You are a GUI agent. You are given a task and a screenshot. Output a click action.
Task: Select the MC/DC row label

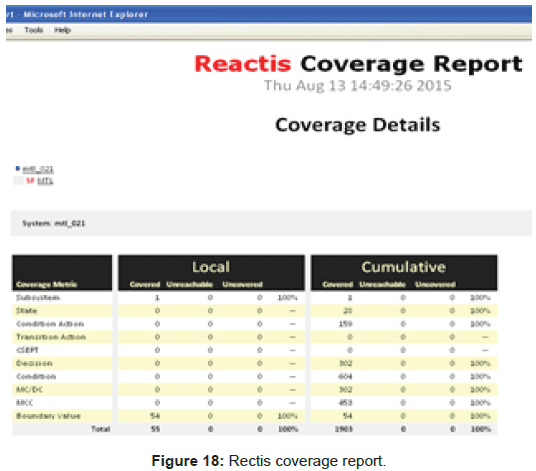[29, 390]
